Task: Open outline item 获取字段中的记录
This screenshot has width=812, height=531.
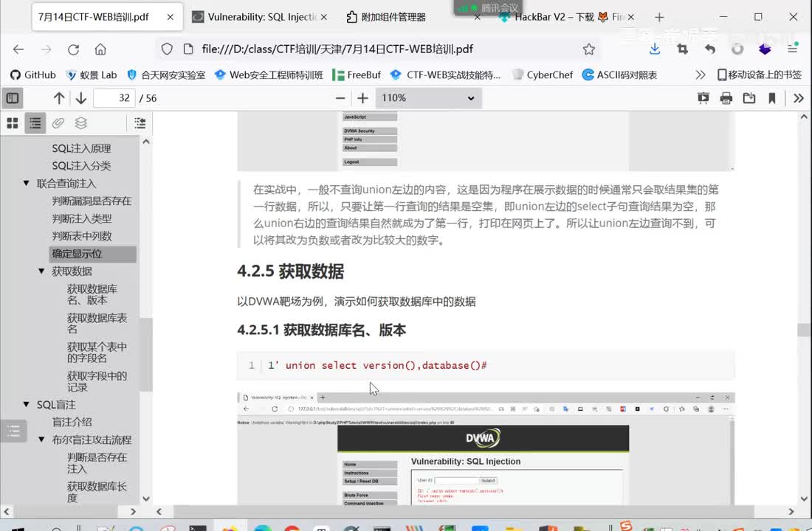Action: 97,381
